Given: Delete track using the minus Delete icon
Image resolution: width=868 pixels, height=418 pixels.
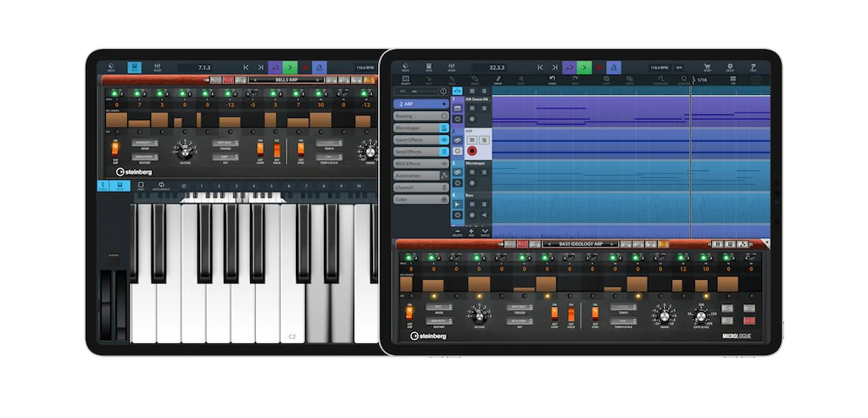Looking at the screenshot, I should [457, 232].
